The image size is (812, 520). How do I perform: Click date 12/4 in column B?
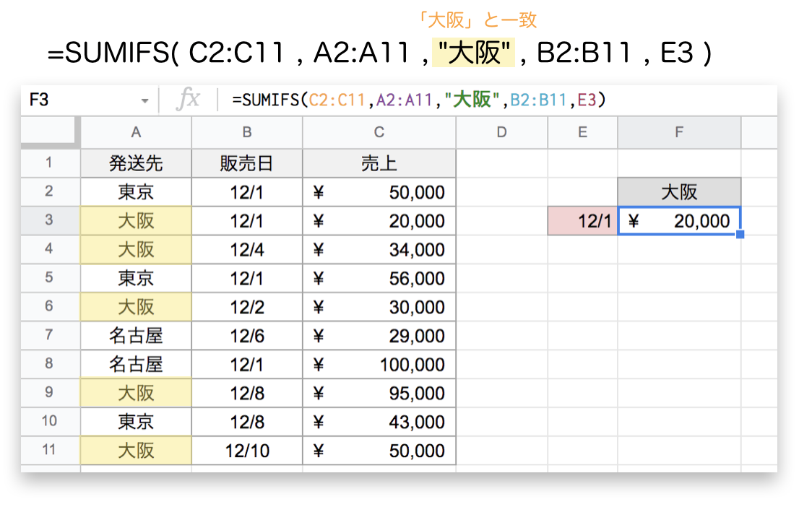(x=247, y=249)
